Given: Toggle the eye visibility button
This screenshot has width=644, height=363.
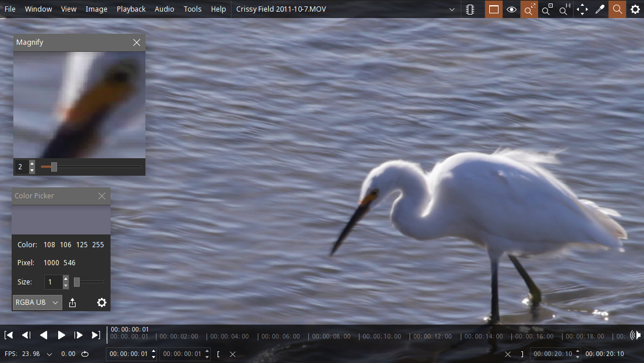Looking at the screenshot, I should pos(511,9).
